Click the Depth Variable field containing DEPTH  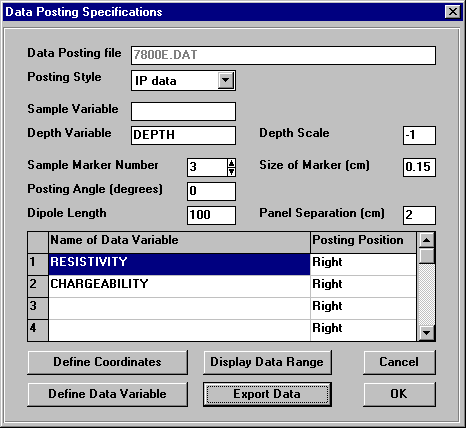(183, 135)
